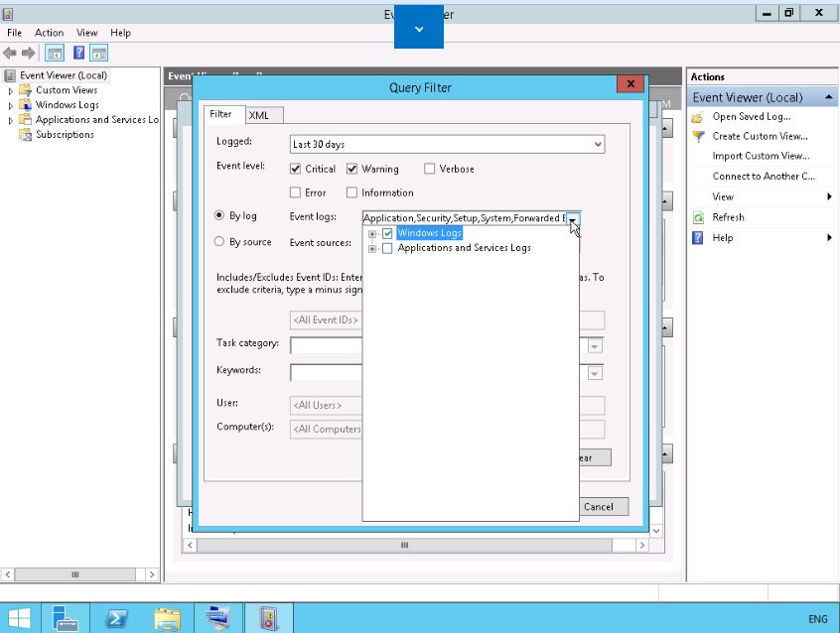840x633 pixels.
Task: Expand Custom Views in the left tree
Action: [10, 90]
